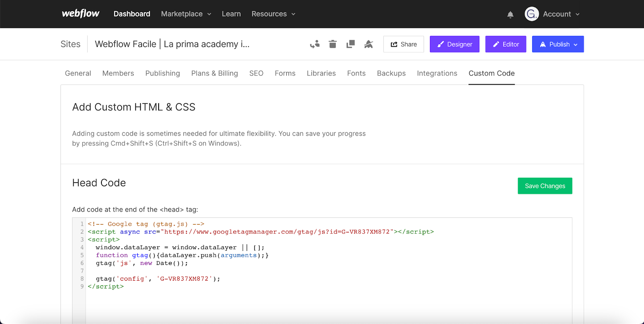
Task: Click the duplicate site icon
Action: (351, 44)
